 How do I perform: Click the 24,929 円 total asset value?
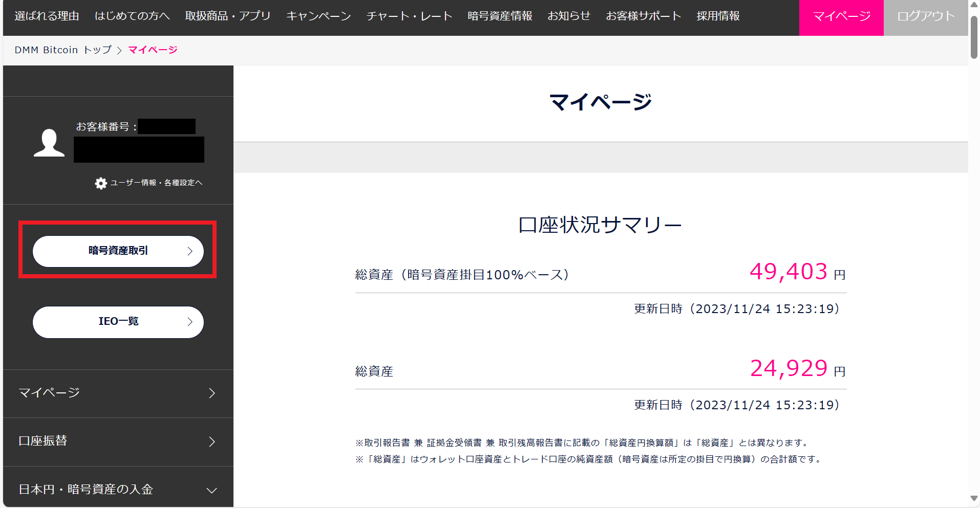(x=797, y=368)
